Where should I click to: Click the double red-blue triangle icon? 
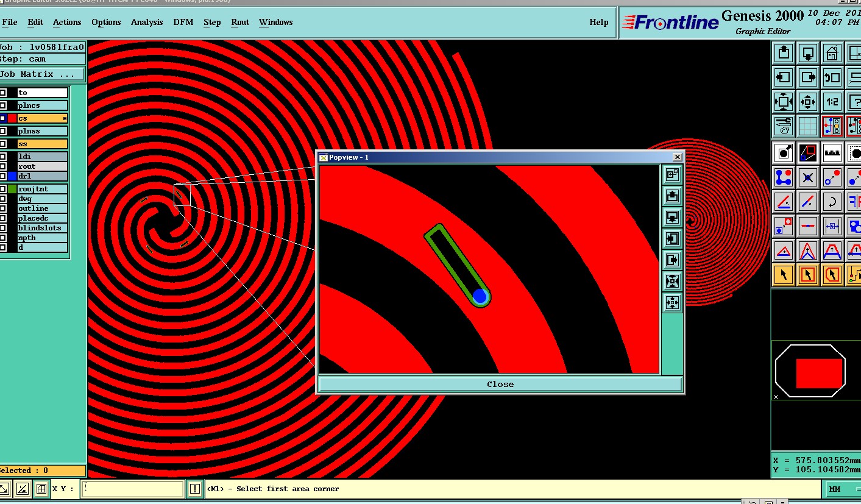point(808,250)
